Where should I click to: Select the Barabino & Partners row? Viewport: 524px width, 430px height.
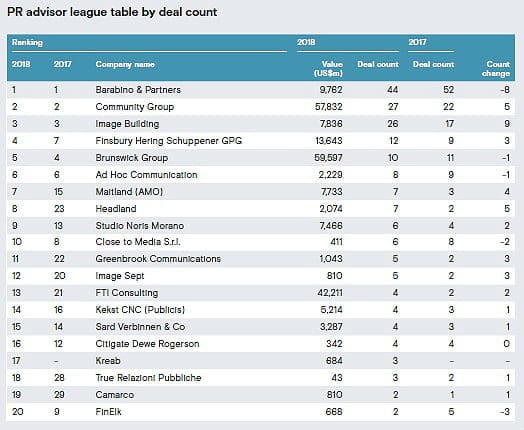click(x=261, y=90)
